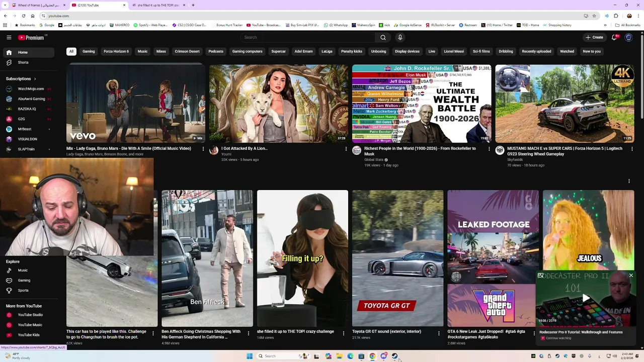Reload the page in Chrome
The image size is (644, 362).
pos(24,16)
